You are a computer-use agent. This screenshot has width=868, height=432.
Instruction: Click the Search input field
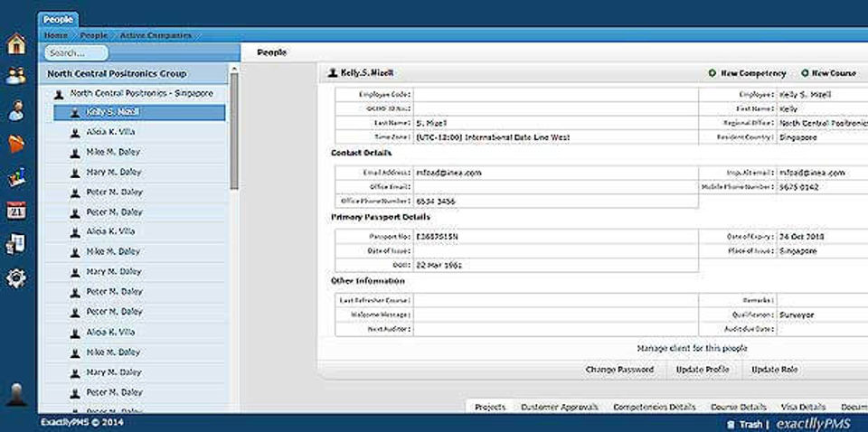point(76,53)
